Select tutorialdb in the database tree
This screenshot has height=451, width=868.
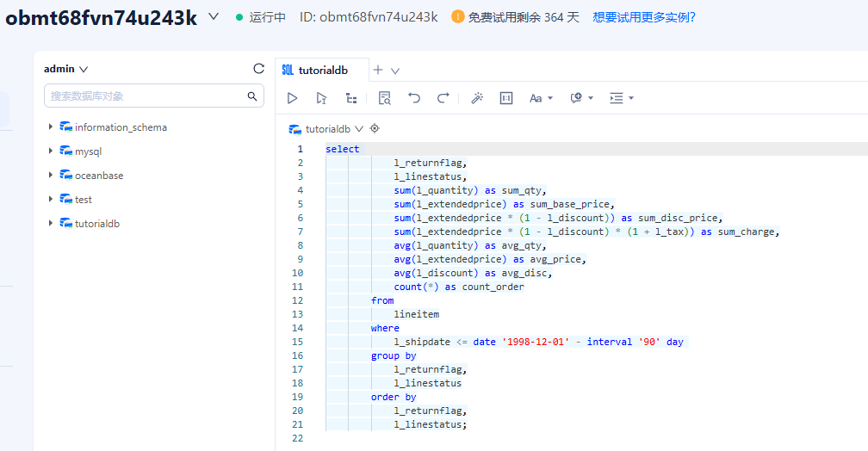point(96,224)
